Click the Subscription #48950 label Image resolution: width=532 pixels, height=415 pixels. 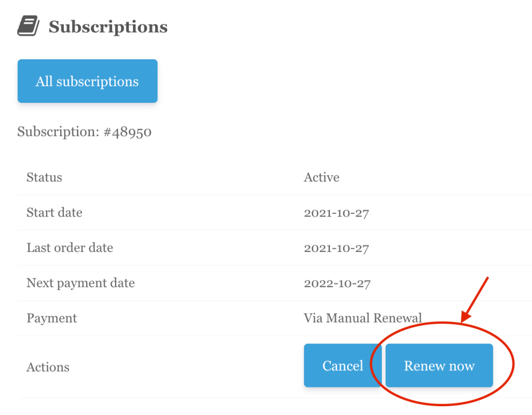point(84,131)
